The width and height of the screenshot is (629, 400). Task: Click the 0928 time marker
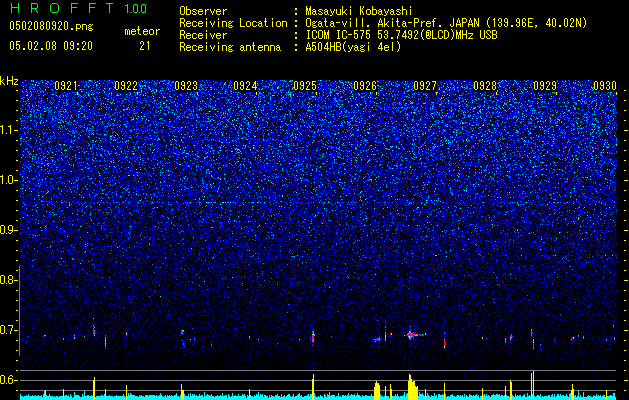click(485, 86)
